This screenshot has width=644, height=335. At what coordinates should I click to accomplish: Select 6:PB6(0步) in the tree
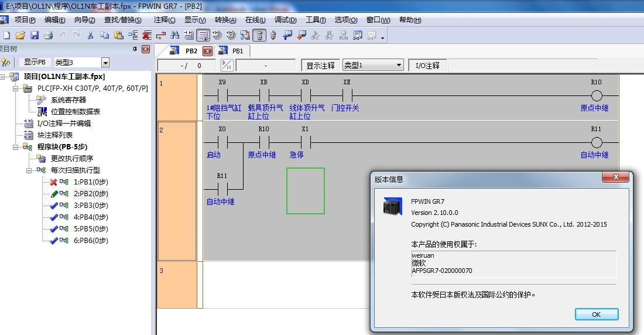coord(91,241)
